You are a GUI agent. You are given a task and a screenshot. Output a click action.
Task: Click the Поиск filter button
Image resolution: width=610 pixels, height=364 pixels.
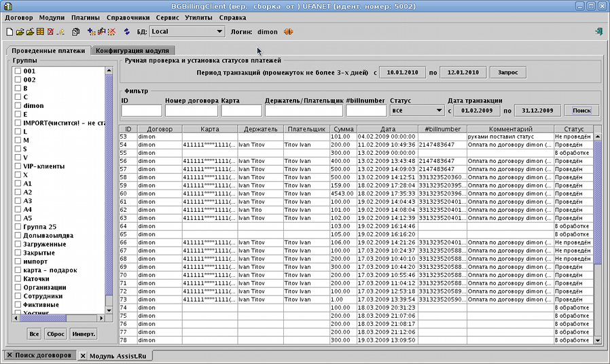[581, 110]
